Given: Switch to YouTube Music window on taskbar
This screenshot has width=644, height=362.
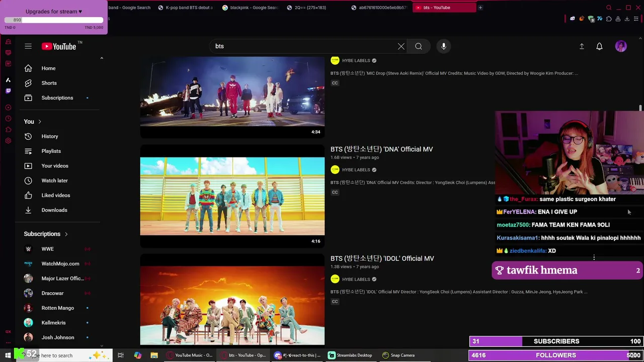Looking at the screenshot, I should click(190, 355).
